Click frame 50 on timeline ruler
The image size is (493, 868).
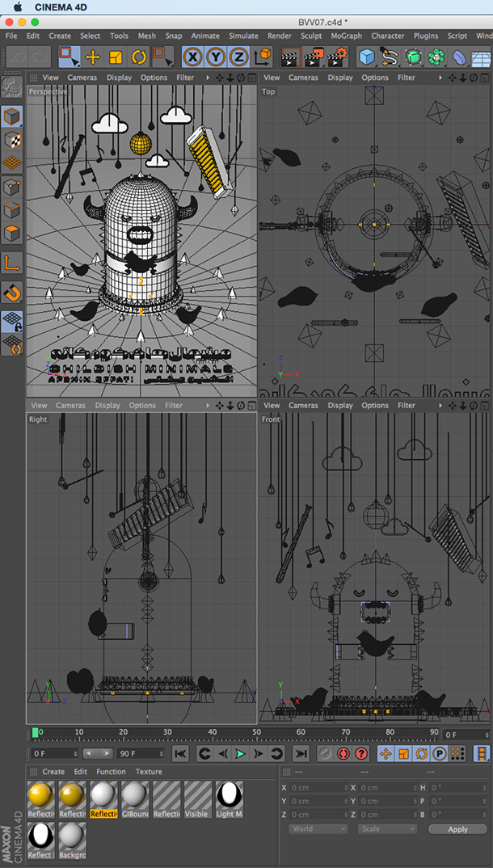tap(256, 734)
